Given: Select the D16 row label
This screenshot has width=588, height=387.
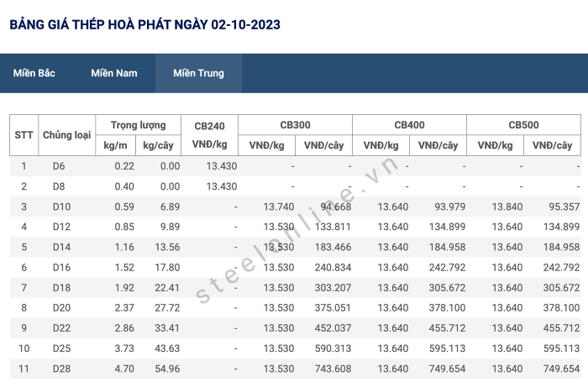Looking at the screenshot, I should (61, 268).
